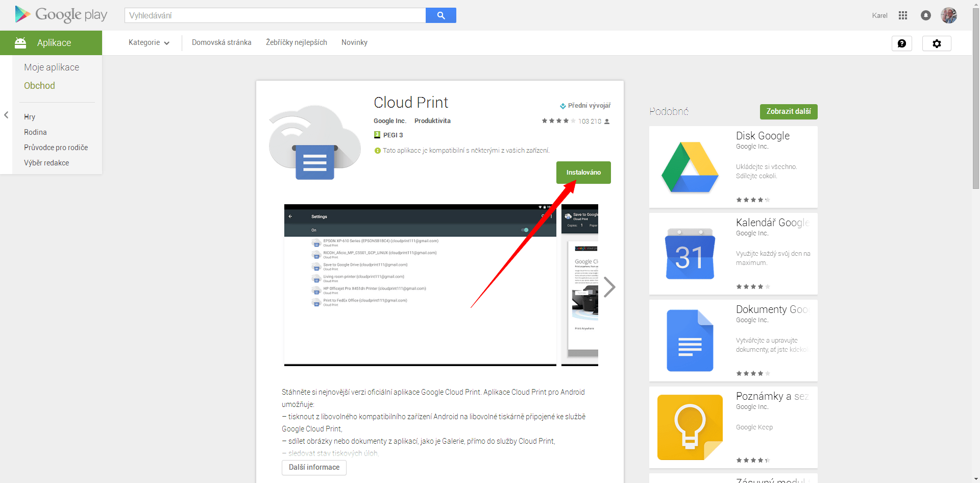Focus the Vyhledávání search field
The width and height of the screenshot is (980, 483).
(275, 15)
